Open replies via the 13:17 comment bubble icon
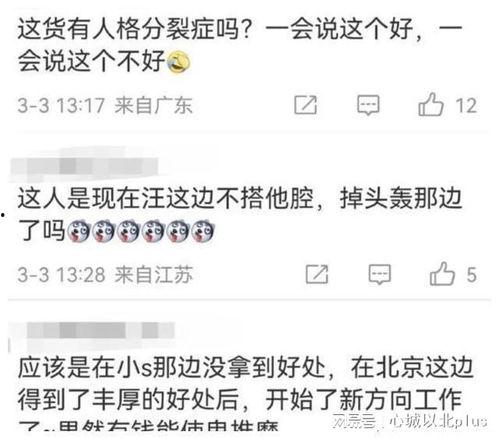The height and width of the screenshot is (439, 499). point(368,105)
